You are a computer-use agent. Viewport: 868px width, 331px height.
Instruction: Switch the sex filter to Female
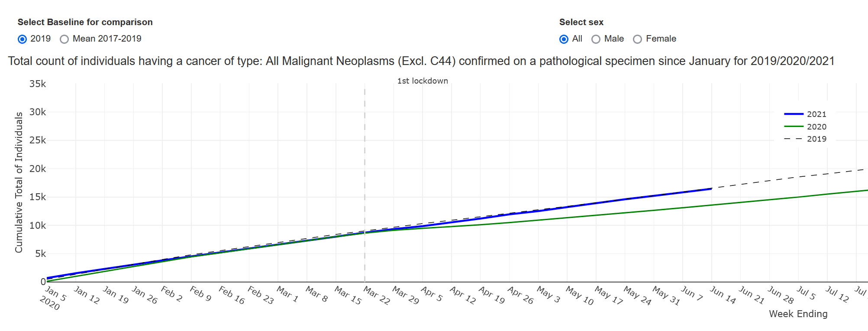[638, 39]
